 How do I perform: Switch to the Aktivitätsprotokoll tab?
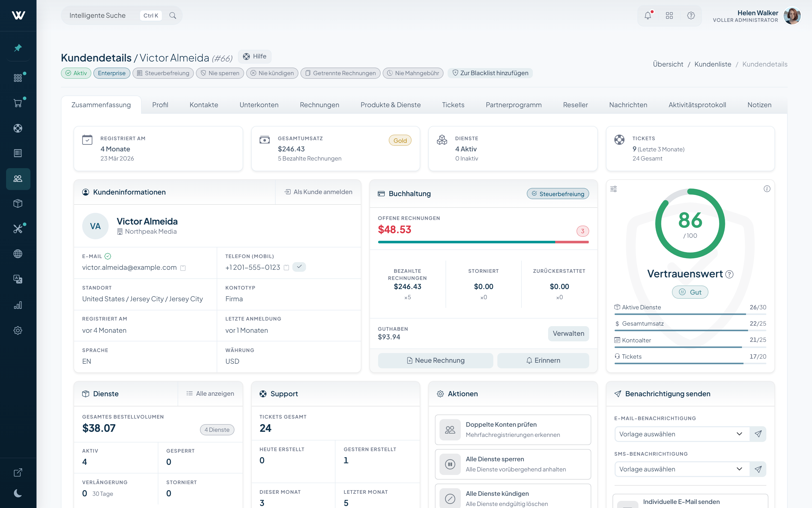[697, 105]
